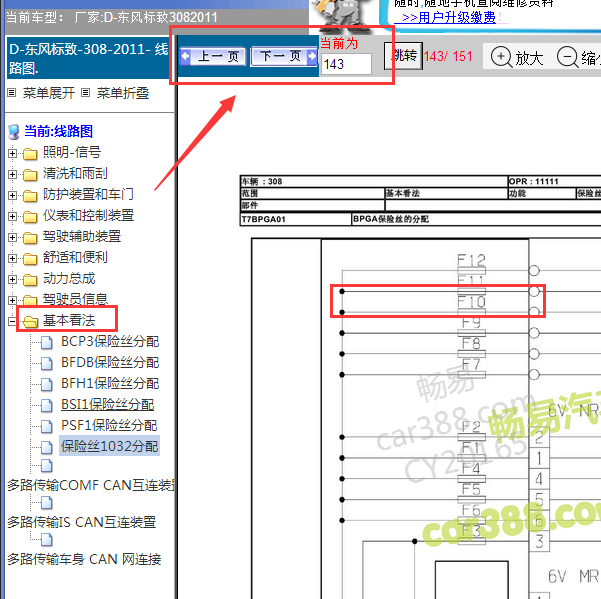The width and height of the screenshot is (601, 599).
Task: Expand the 仪表和控制装置 folder
Action: pyautogui.click(x=12, y=217)
